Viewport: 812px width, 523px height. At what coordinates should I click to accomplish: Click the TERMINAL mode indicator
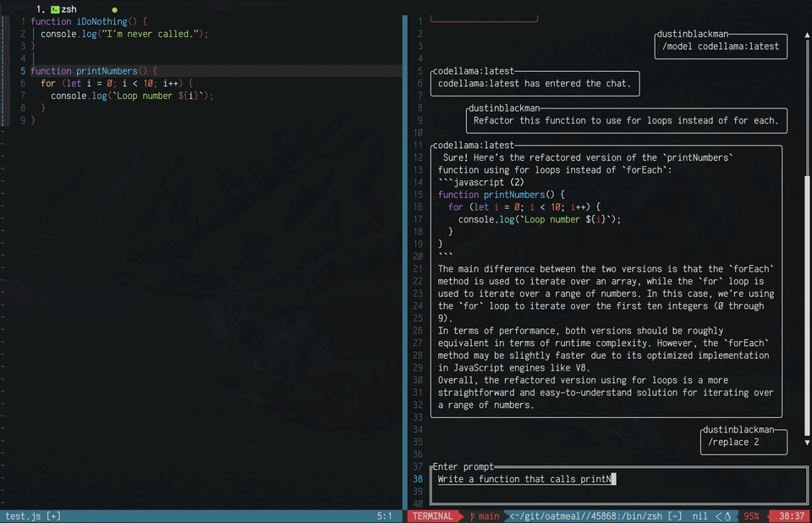tap(432, 515)
